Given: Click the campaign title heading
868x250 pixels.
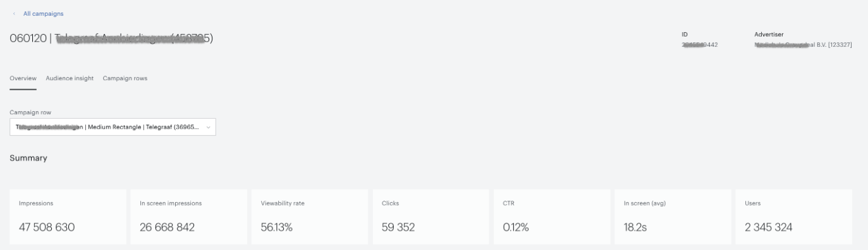Looking at the screenshot, I should point(111,39).
